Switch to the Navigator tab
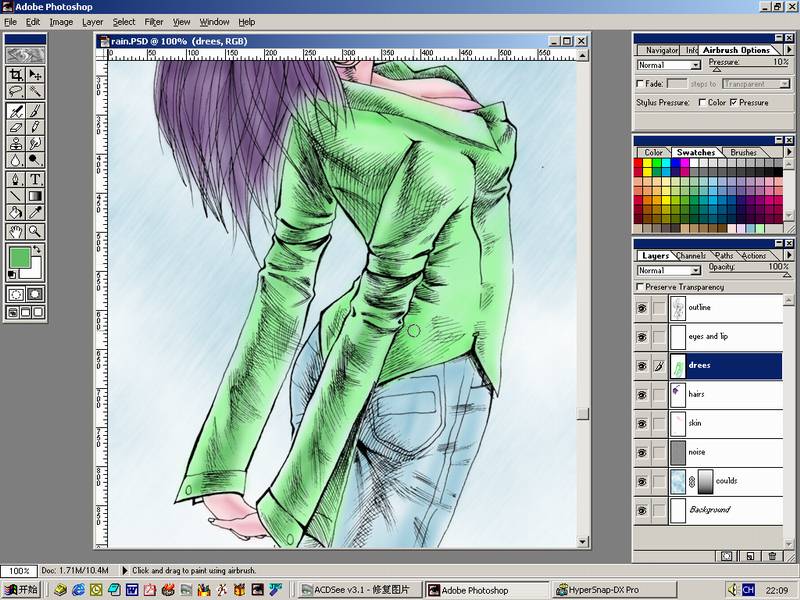The width and height of the screenshot is (800, 600). point(662,50)
